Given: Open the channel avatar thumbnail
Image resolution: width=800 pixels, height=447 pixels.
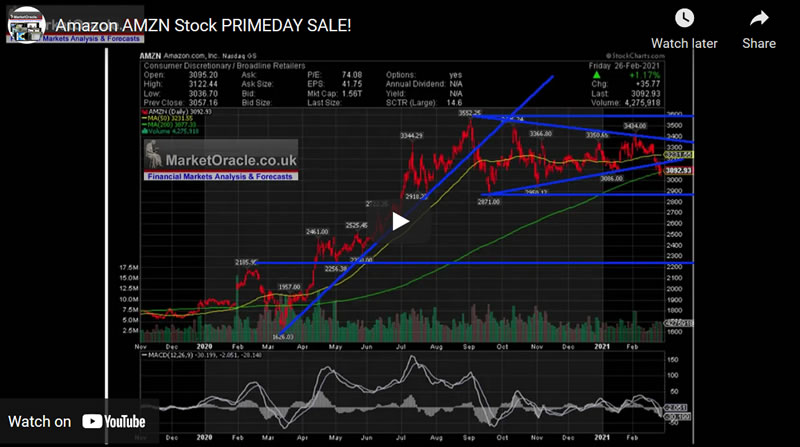Looking at the screenshot, I should pos(27,24).
